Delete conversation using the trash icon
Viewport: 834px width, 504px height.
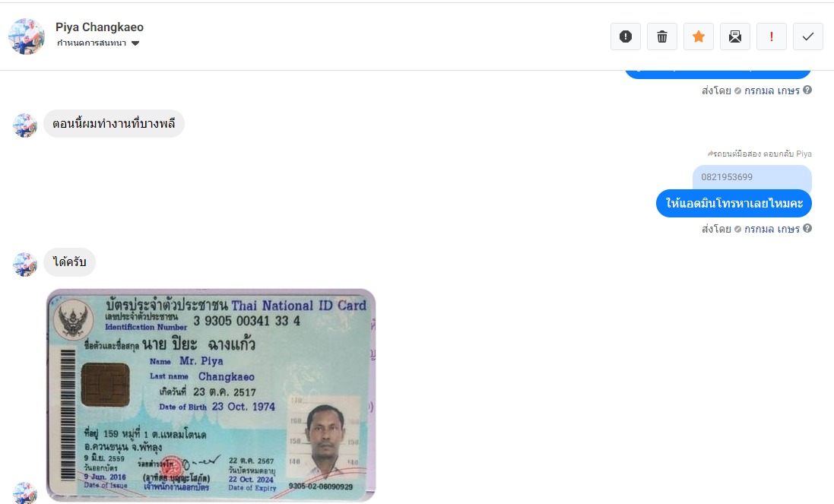[662, 36]
